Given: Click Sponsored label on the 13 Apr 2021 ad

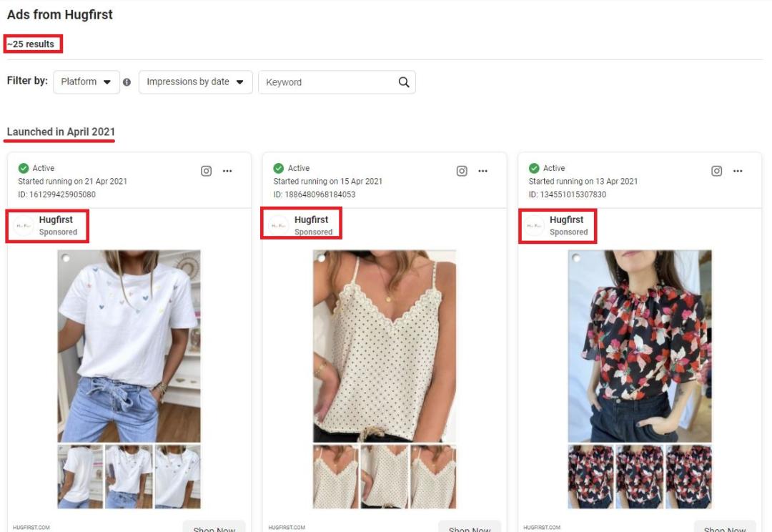Looking at the screenshot, I should [569, 232].
